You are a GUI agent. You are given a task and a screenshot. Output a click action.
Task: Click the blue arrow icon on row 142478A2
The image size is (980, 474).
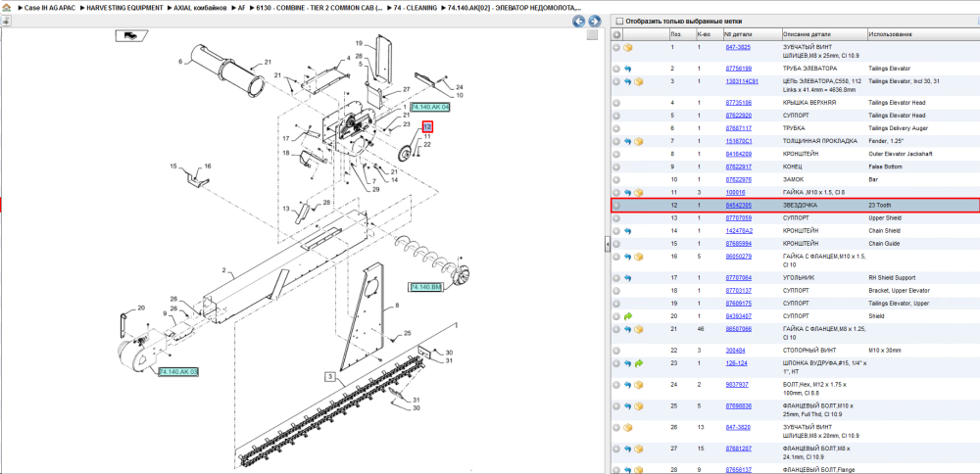coord(628,231)
